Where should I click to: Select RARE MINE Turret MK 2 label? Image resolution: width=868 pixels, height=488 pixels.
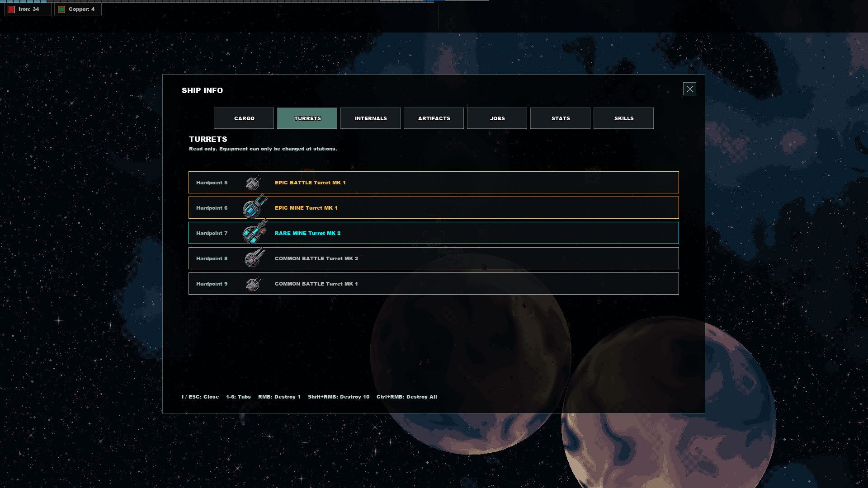(x=308, y=233)
